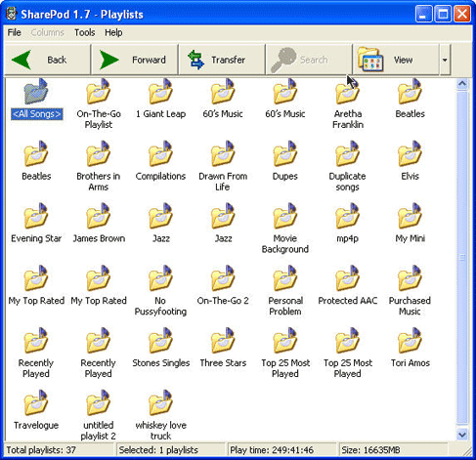
Task: Select the On-The-Go Playlist folder icon
Action: (99, 91)
